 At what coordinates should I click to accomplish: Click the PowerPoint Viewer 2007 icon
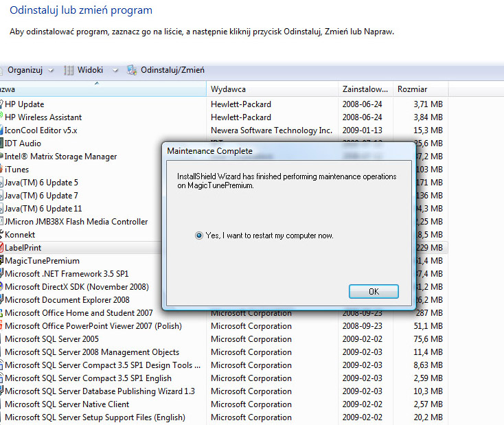pyautogui.click(x=1, y=326)
